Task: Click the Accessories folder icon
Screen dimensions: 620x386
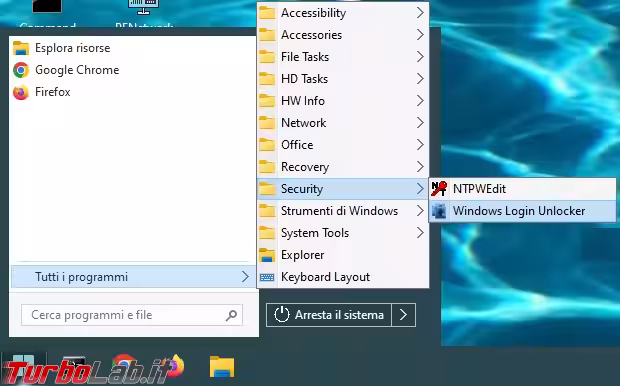Action: [267, 35]
